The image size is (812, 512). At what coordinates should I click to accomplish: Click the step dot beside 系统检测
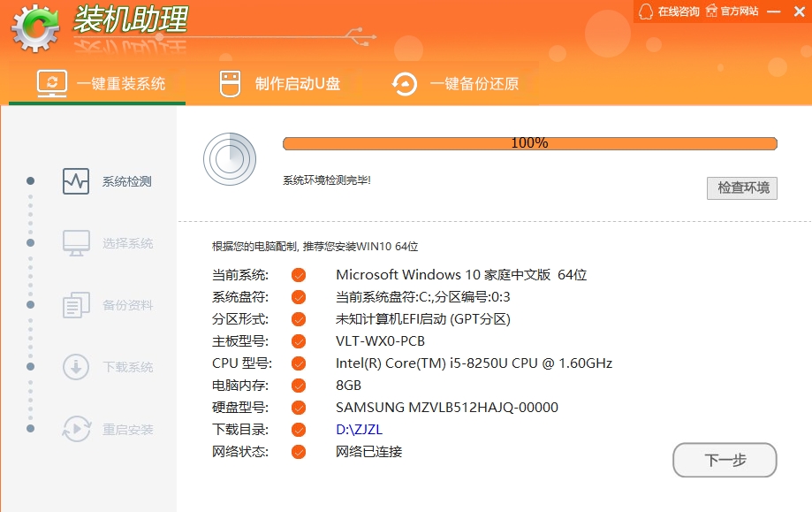31,181
